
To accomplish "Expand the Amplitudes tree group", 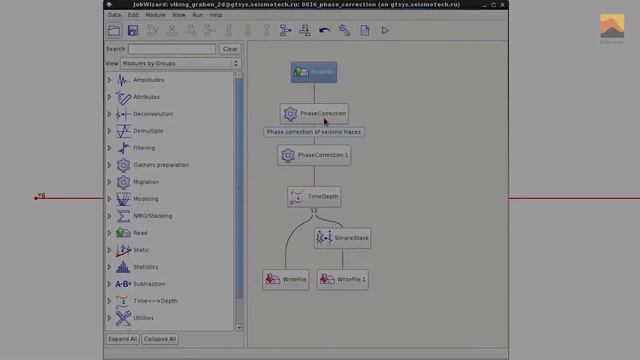I will 109,80.
